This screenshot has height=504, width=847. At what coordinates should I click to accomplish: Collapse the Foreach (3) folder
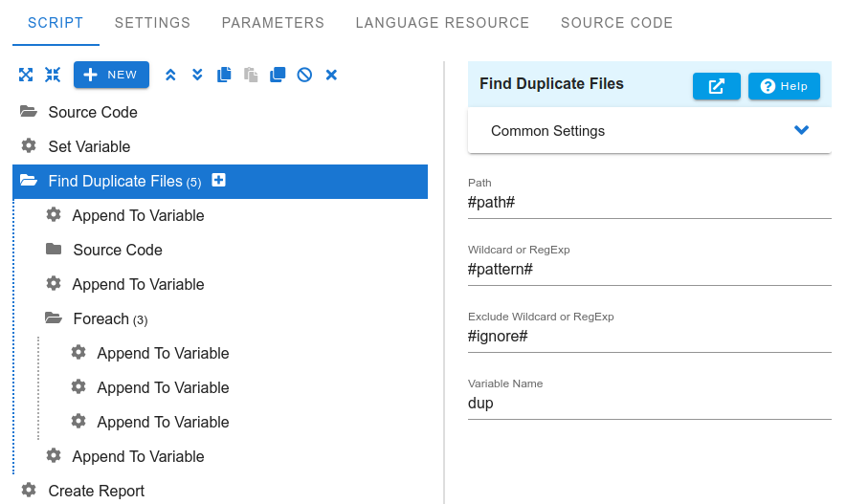point(53,318)
